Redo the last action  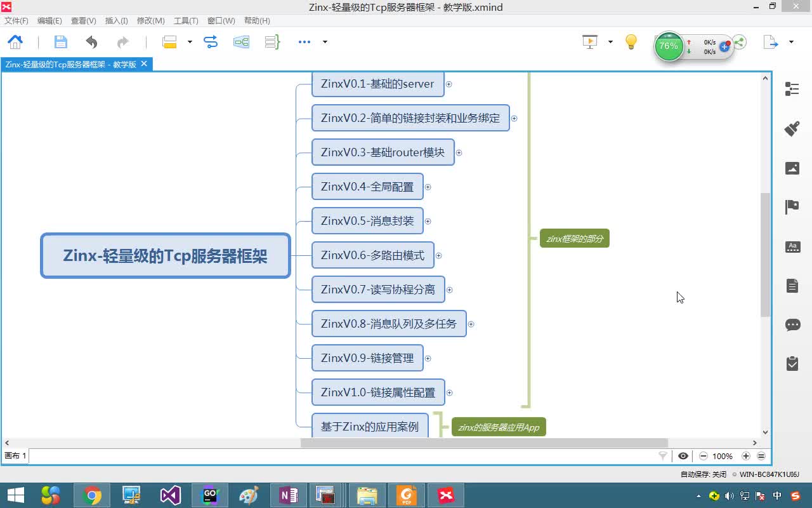[x=122, y=42]
